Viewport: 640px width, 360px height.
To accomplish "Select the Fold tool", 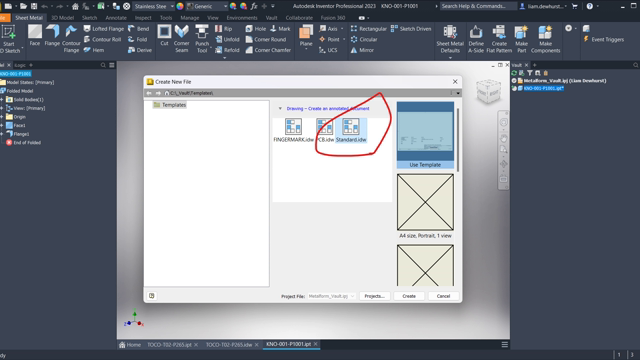I will [x=138, y=39].
